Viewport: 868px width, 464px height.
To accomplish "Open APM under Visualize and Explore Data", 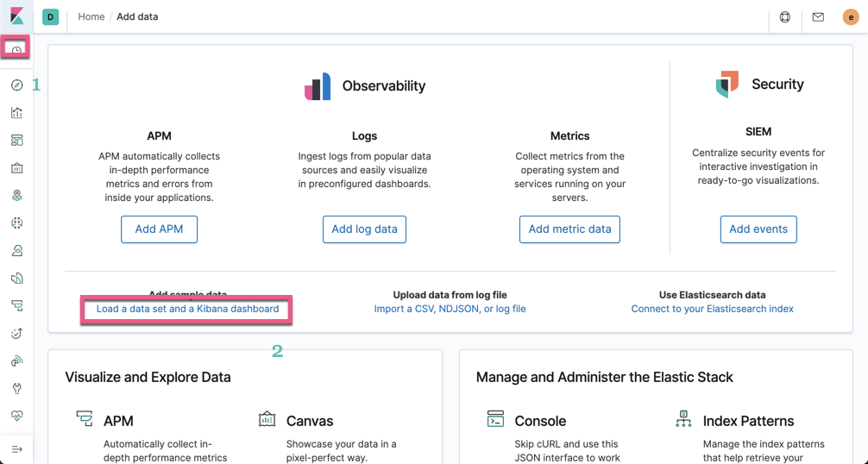I will [x=118, y=421].
